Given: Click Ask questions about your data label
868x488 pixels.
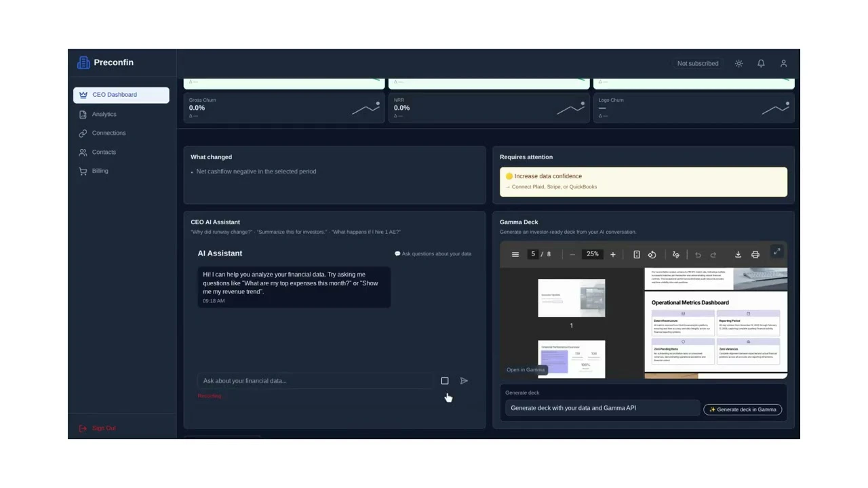Looking at the screenshot, I should point(433,253).
